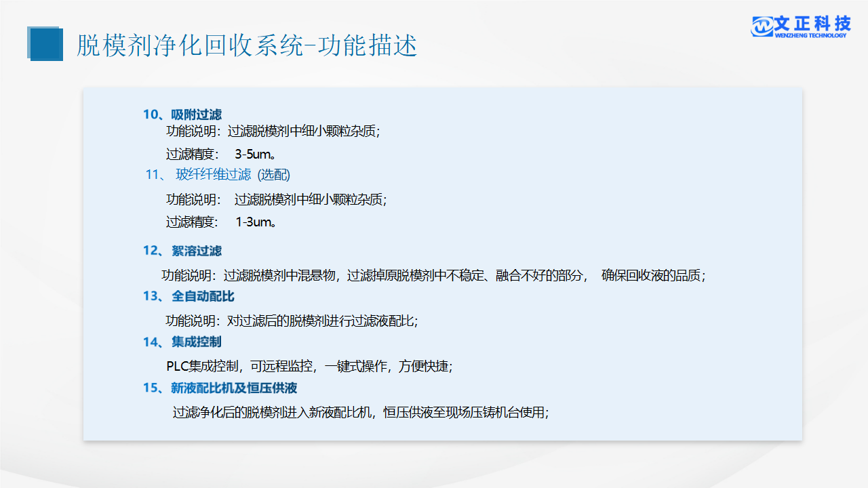This screenshot has width=868, height=488.
Task: Click the line 对过滤后的脱模剂进行过滤液配比
Action: click(x=292, y=321)
